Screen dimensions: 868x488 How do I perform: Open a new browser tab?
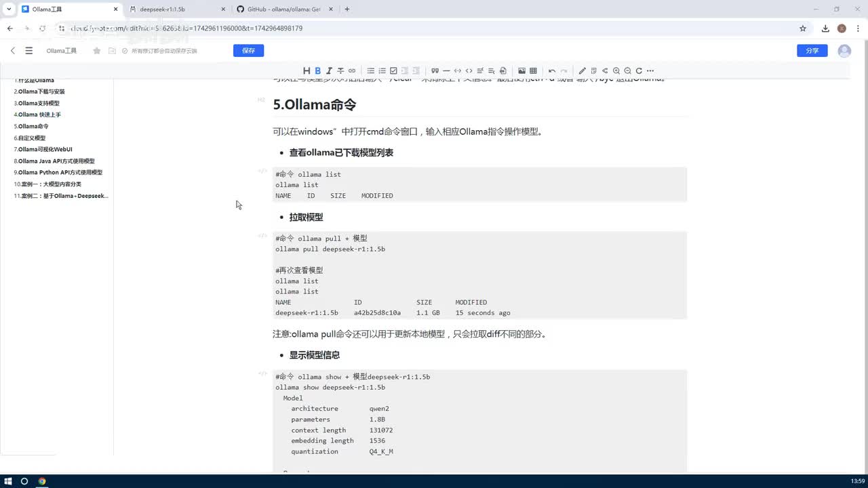tap(347, 9)
